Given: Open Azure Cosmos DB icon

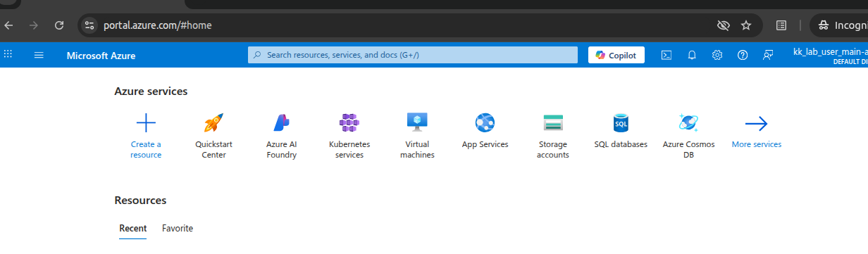Looking at the screenshot, I should click(x=688, y=123).
